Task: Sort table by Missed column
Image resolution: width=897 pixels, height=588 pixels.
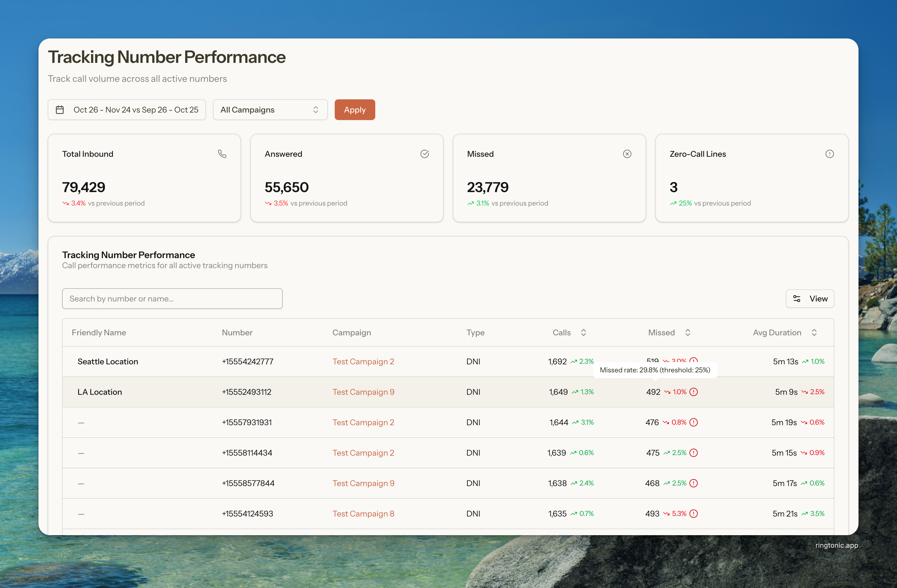Action: click(x=688, y=332)
